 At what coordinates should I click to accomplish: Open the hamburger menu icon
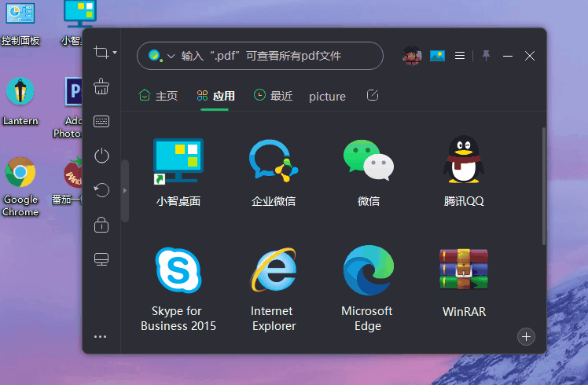point(460,56)
